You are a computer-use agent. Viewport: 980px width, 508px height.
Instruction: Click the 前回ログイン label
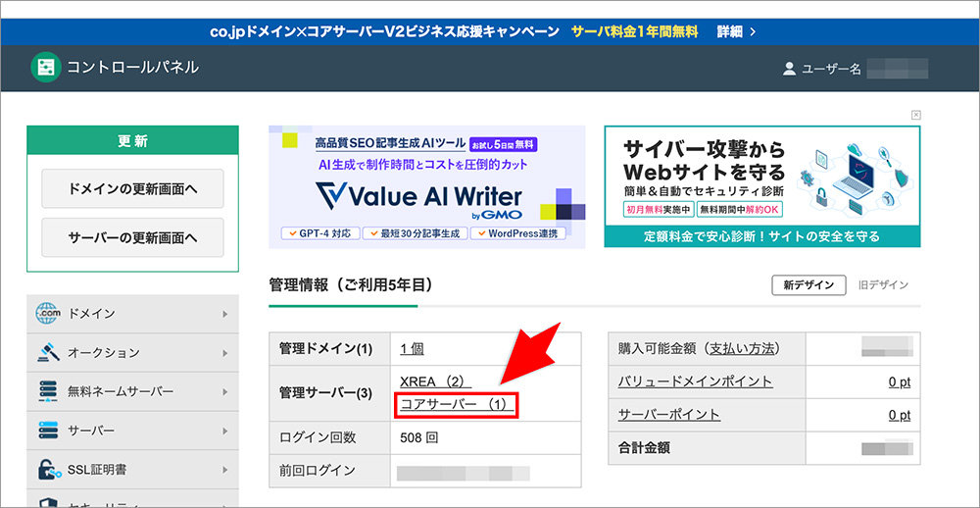(318, 471)
